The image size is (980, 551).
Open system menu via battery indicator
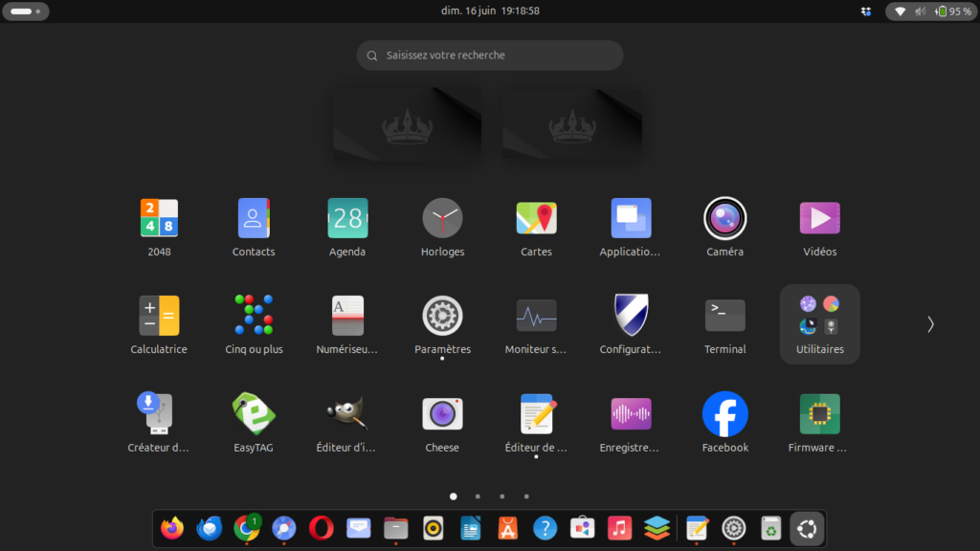(x=952, y=11)
